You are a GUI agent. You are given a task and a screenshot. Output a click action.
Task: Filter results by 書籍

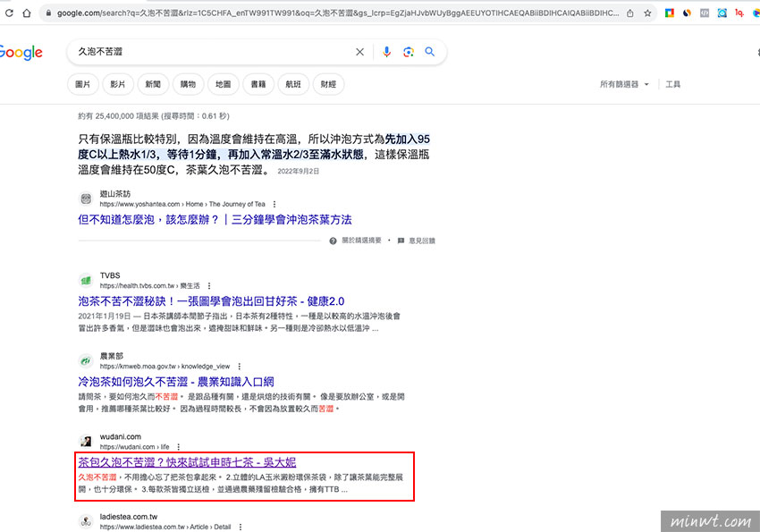pos(258,84)
